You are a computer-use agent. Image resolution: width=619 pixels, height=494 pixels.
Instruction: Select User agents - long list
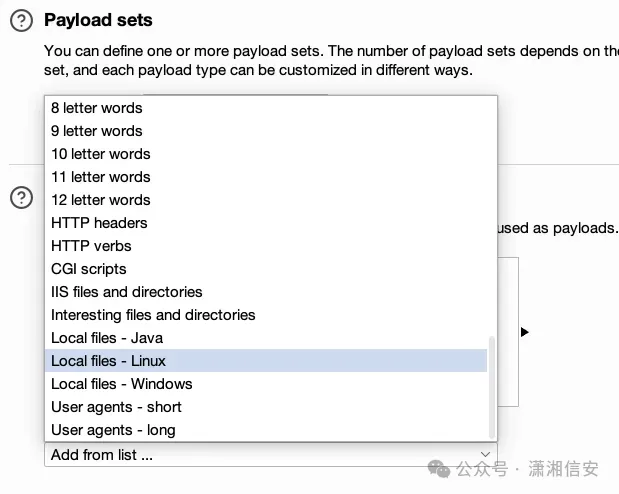coord(113,430)
